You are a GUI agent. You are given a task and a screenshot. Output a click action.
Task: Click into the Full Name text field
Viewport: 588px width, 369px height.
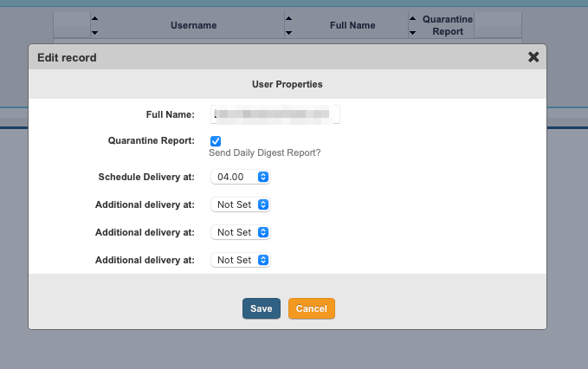tap(275, 113)
